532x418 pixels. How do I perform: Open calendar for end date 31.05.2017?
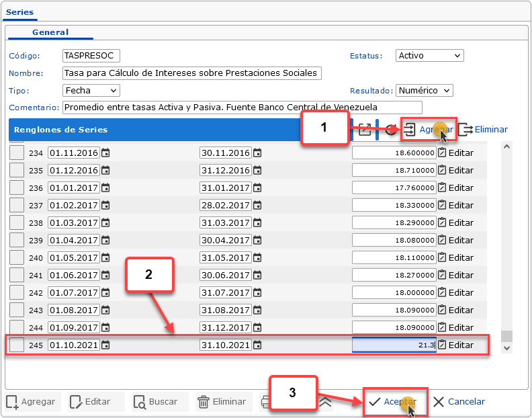coord(257,258)
